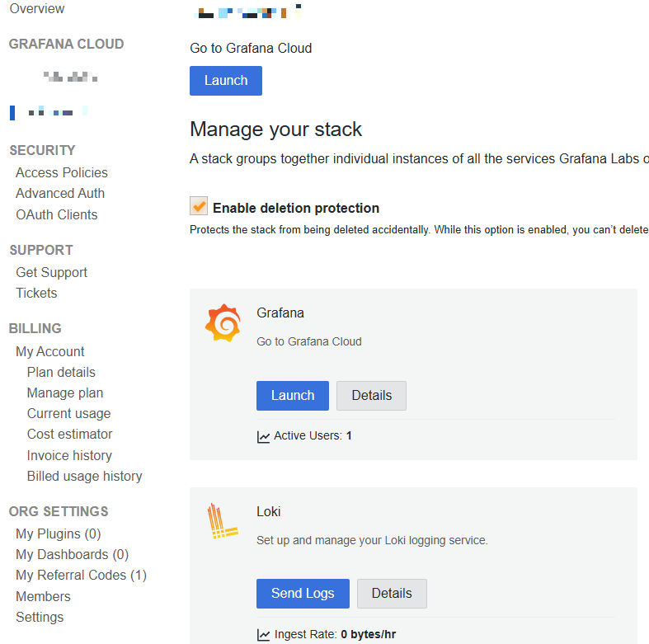View Current usage

pyautogui.click(x=68, y=413)
